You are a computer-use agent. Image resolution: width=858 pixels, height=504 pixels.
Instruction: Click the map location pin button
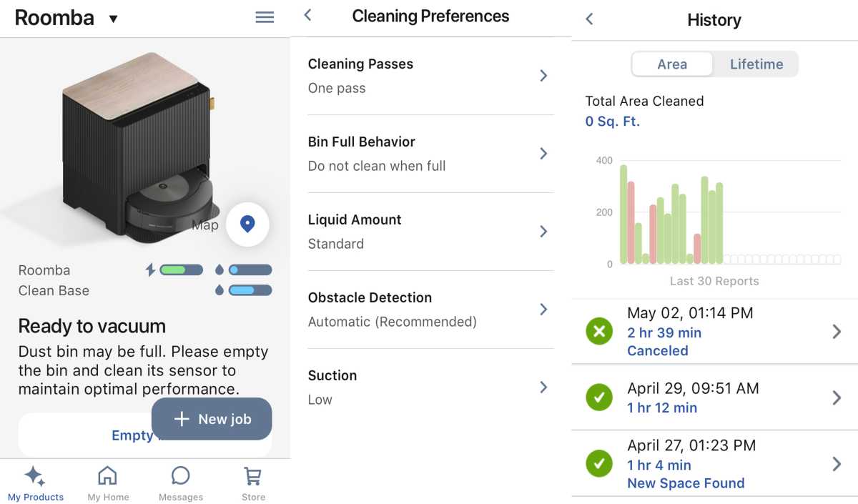(x=247, y=224)
